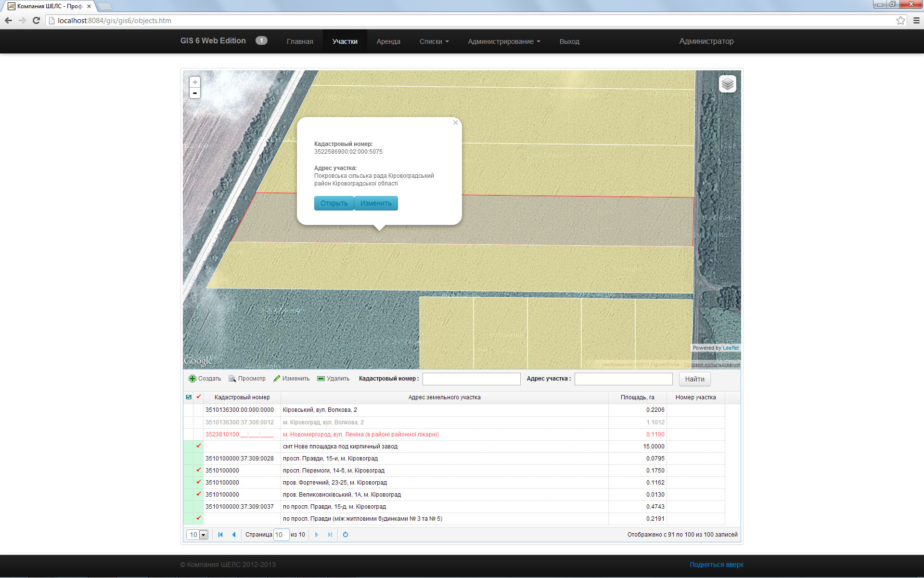Click the Просмотр toolbar button
Screen dimensions: 924x578
coord(247,379)
